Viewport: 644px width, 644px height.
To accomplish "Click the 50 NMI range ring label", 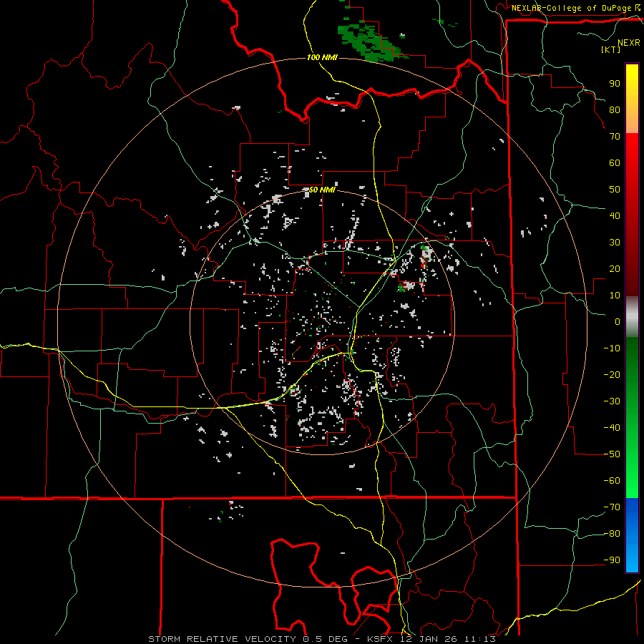I will (x=322, y=190).
